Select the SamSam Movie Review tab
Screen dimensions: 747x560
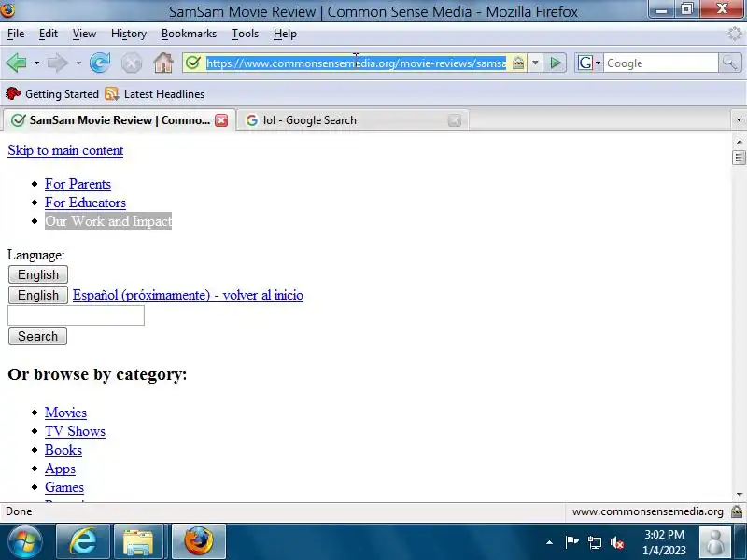120,120
